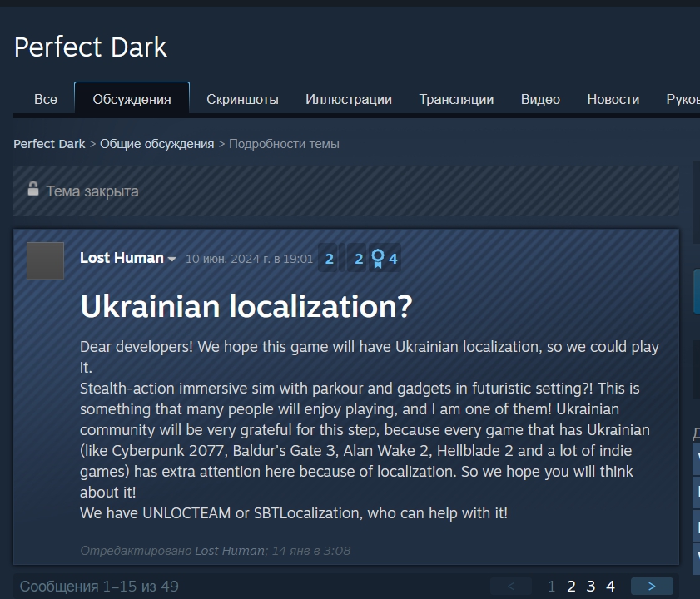Click the Отредактировано Lost Human edit note
The width and height of the screenshot is (700, 599).
click(216, 551)
